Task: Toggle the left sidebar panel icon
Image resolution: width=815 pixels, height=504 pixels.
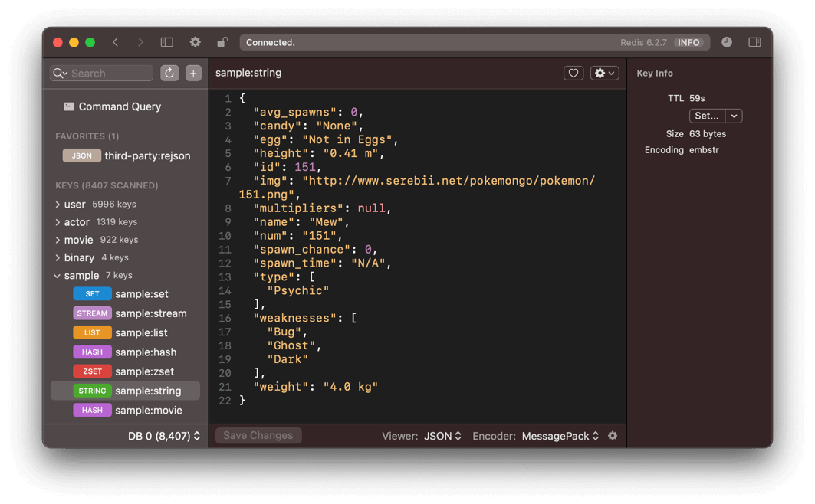Action: click(x=167, y=42)
